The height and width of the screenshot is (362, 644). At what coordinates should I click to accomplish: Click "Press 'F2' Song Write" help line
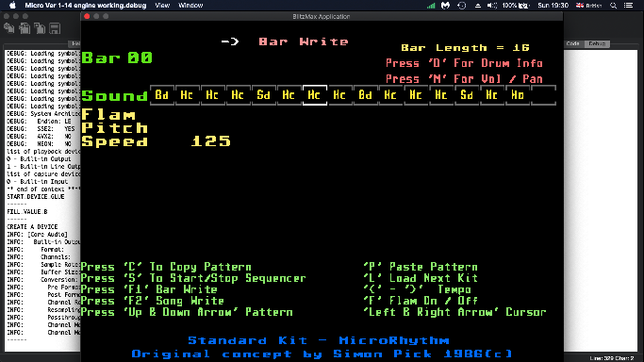153,301
